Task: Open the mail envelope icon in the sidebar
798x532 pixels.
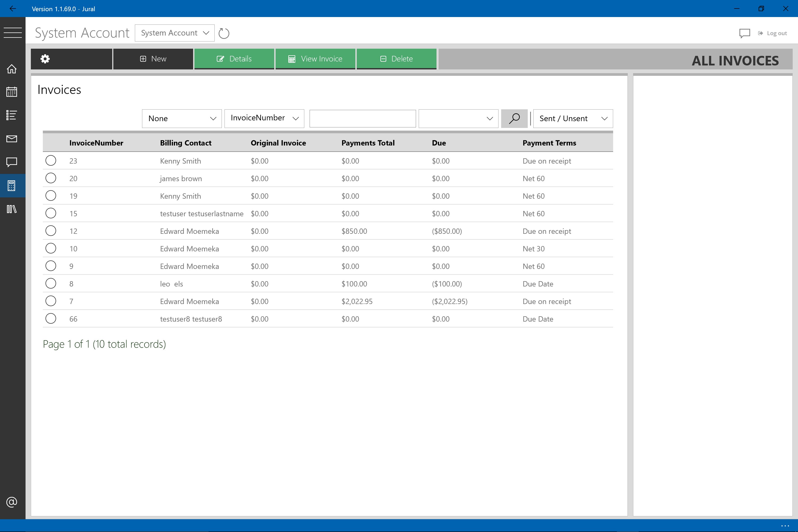Action: (12, 139)
